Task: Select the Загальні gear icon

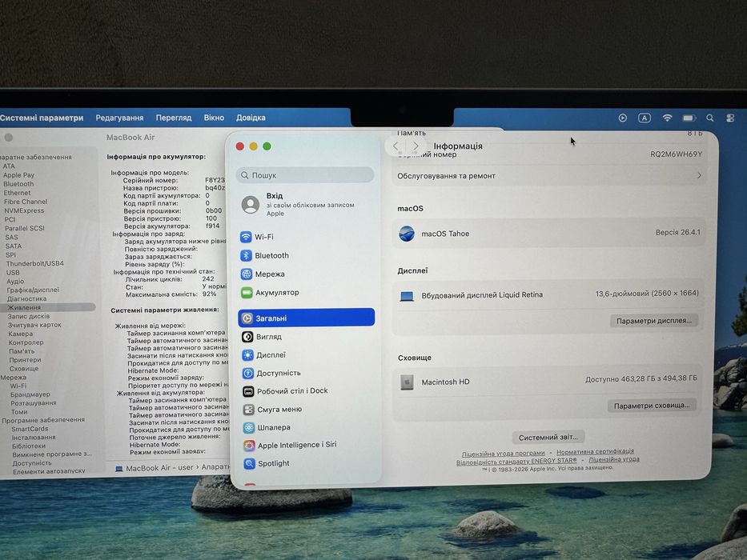Action: (247, 318)
